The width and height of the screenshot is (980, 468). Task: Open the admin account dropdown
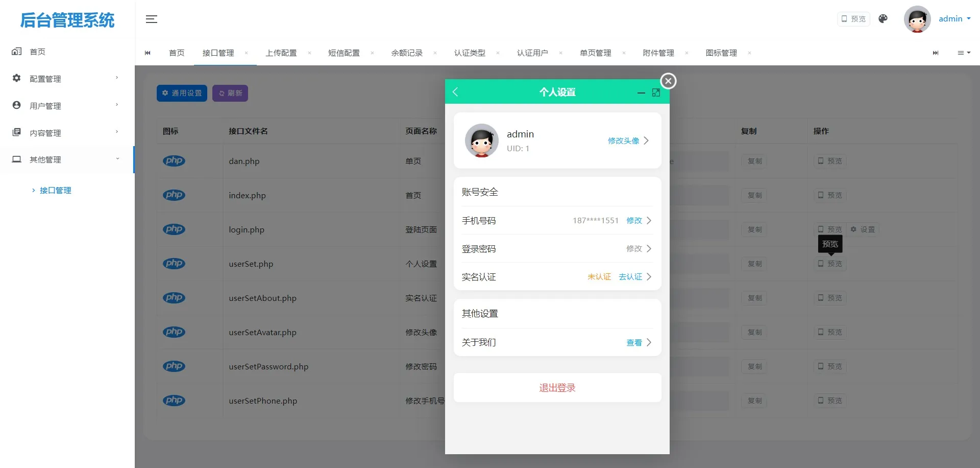954,18
